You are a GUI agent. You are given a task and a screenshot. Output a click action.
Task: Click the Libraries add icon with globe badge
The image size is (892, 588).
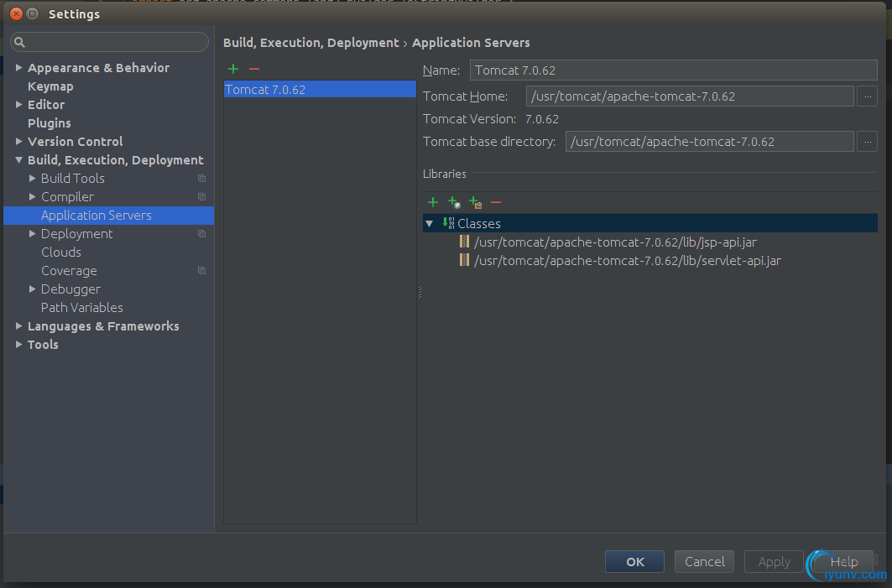click(454, 202)
